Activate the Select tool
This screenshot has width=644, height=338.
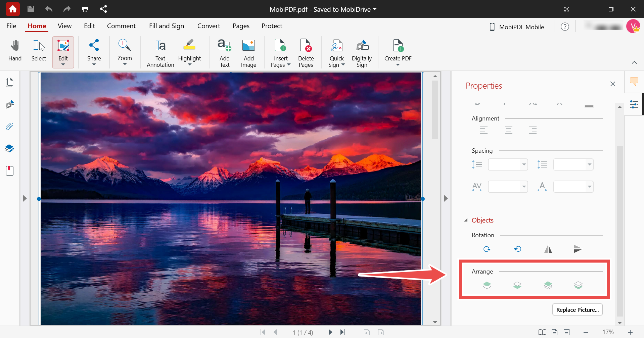(39, 51)
